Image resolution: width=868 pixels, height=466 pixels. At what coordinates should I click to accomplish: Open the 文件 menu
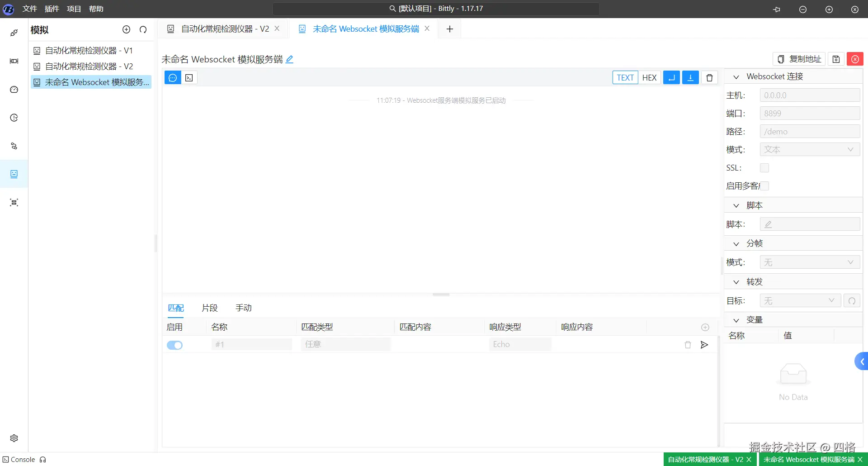[30, 9]
